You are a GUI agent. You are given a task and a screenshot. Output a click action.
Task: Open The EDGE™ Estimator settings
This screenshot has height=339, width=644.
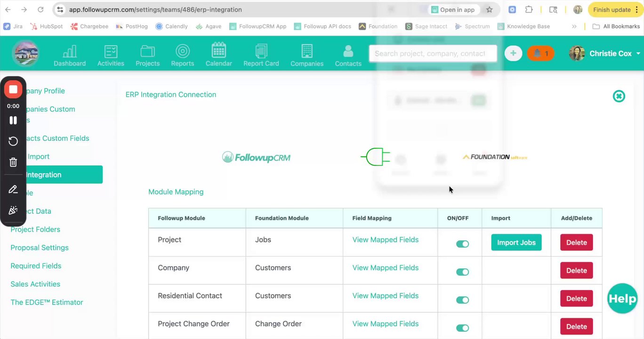(x=47, y=302)
